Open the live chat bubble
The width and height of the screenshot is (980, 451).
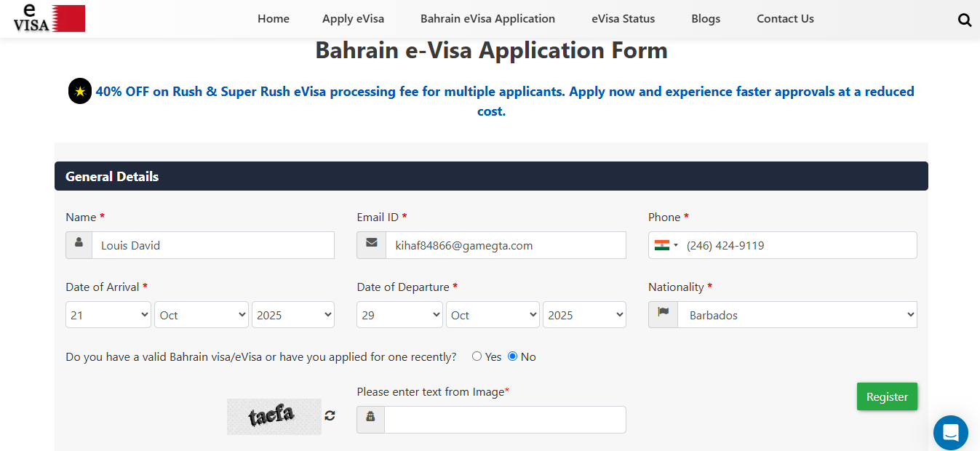(x=950, y=433)
